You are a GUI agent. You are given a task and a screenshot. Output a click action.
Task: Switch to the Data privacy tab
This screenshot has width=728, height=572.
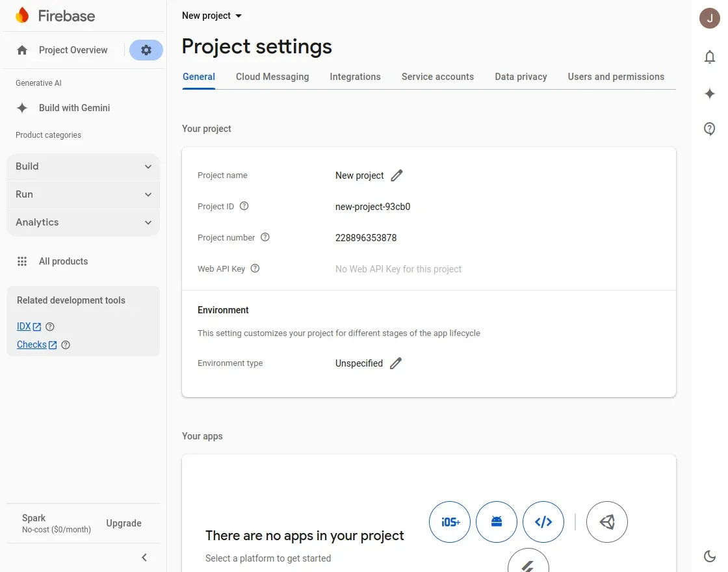[x=521, y=77]
